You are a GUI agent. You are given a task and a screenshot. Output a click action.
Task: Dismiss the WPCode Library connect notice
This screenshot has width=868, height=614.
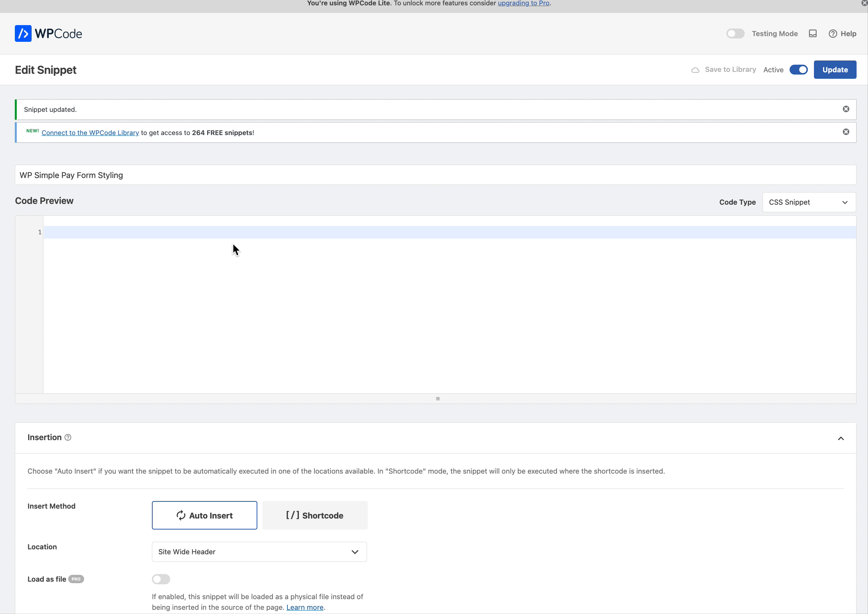[x=846, y=132]
